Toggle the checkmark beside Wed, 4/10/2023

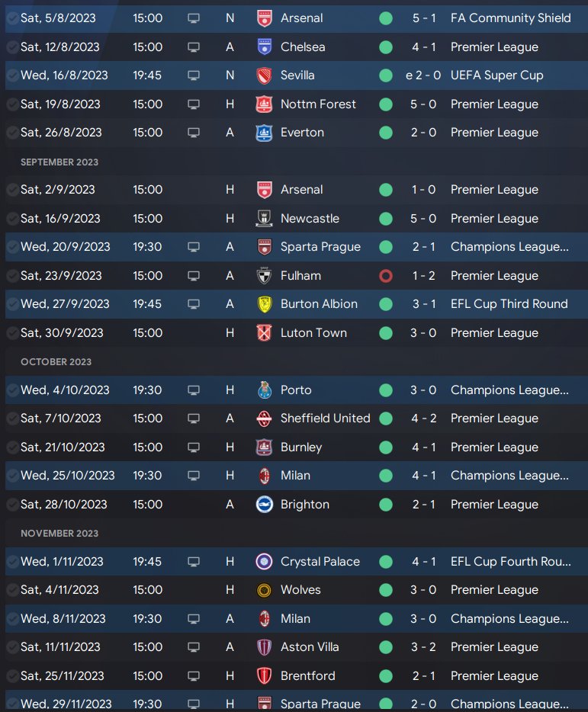[12, 390]
